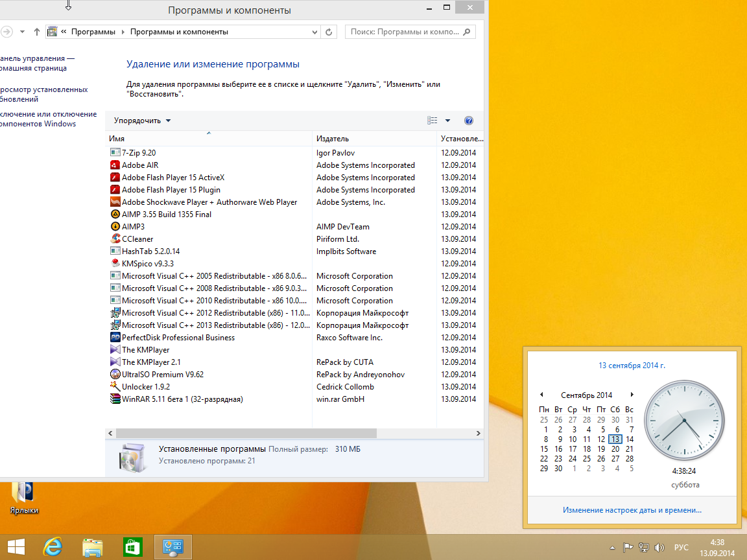Click the Windows Start button
This screenshot has height=560, width=747.
pos(16,546)
